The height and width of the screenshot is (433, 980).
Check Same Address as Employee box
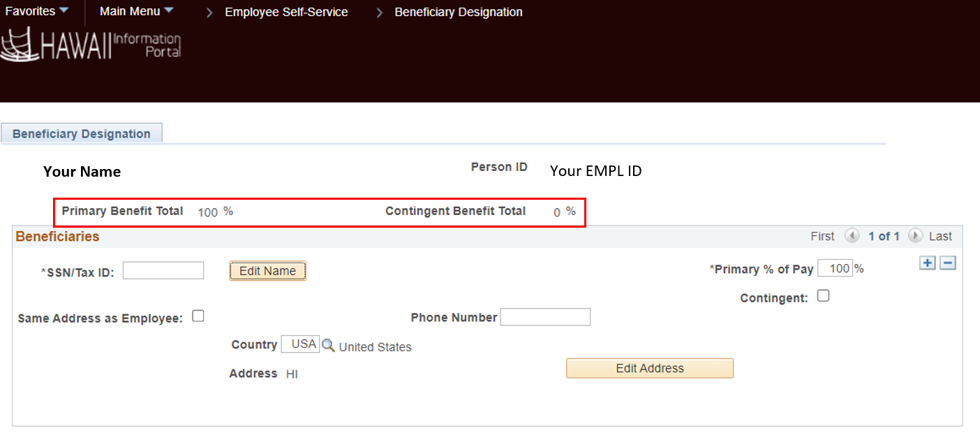click(x=198, y=316)
